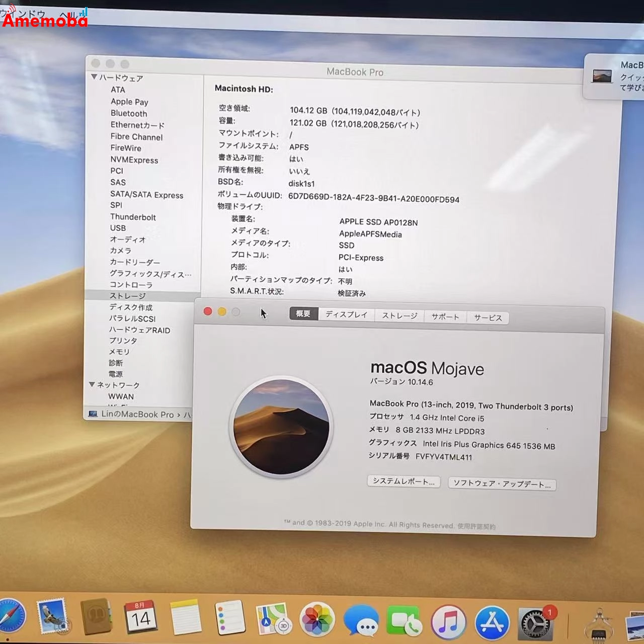Select Thunderbolt in the sidebar list
Image resolution: width=644 pixels, height=644 pixels.
pyautogui.click(x=133, y=217)
